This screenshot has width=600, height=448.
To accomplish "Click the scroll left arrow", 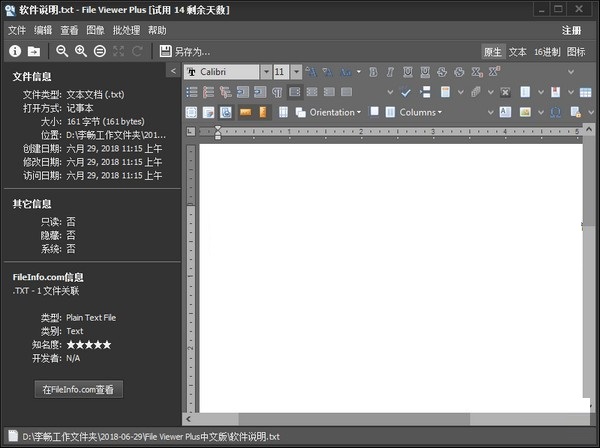I will [188, 419].
